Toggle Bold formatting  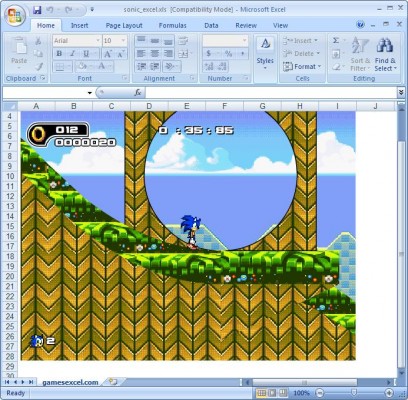click(59, 53)
